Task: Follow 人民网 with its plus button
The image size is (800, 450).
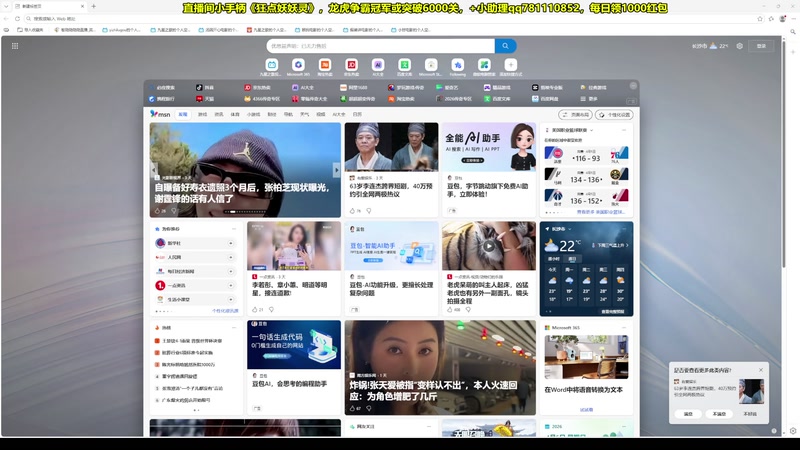Action: coord(231,257)
